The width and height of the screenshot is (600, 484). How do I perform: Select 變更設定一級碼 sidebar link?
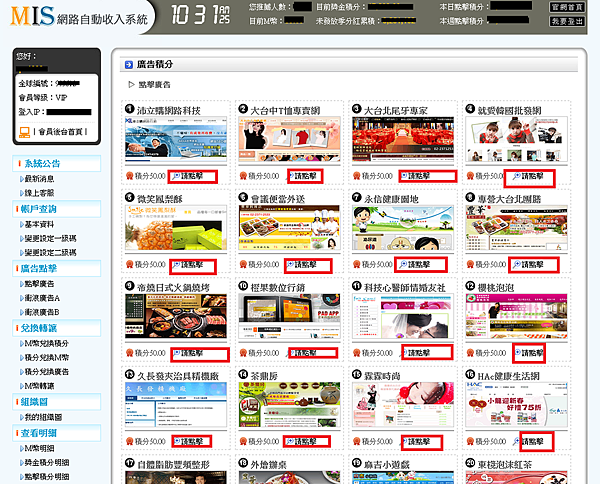point(50,238)
